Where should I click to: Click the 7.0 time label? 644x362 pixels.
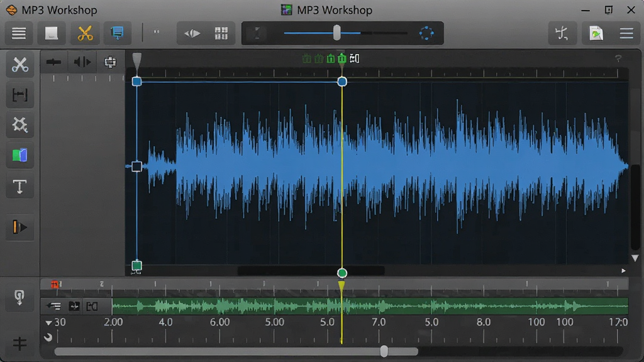click(x=378, y=322)
